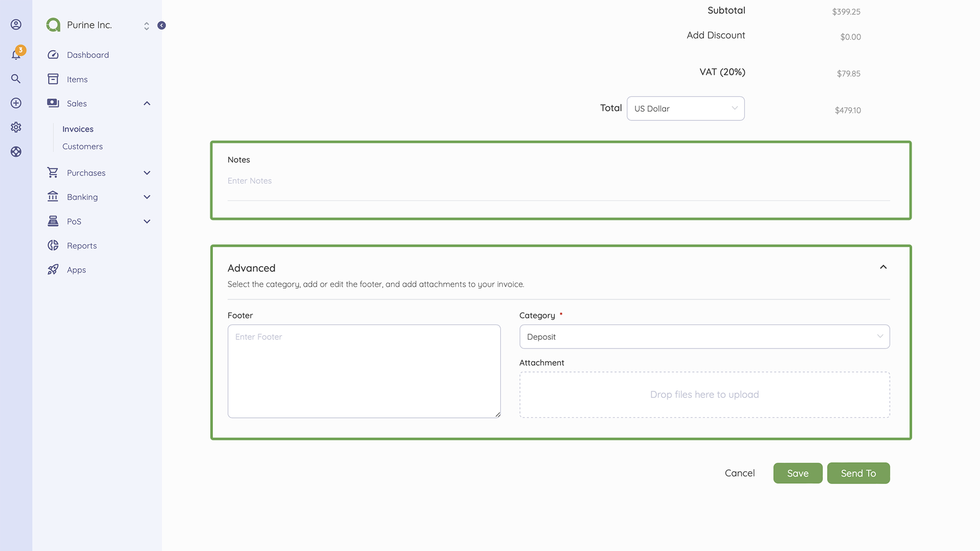Screen dimensions: 980x551
Task: Click the Apps rocket icon
Action: point(53,269)
